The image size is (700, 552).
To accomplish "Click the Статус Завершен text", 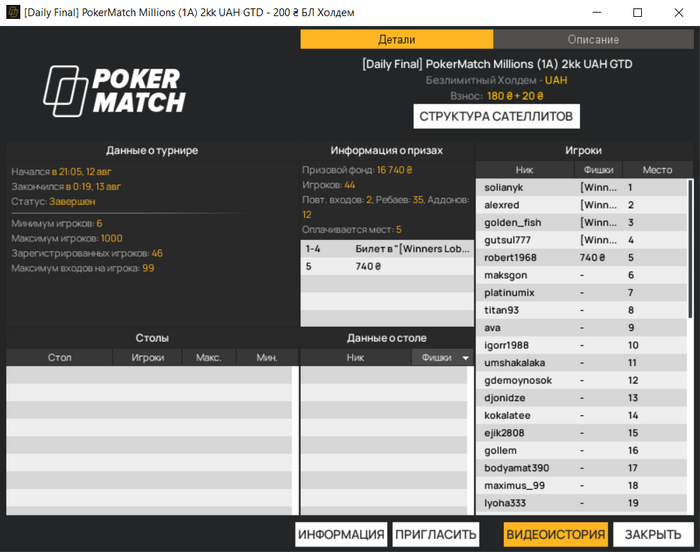I will [53, 201].
